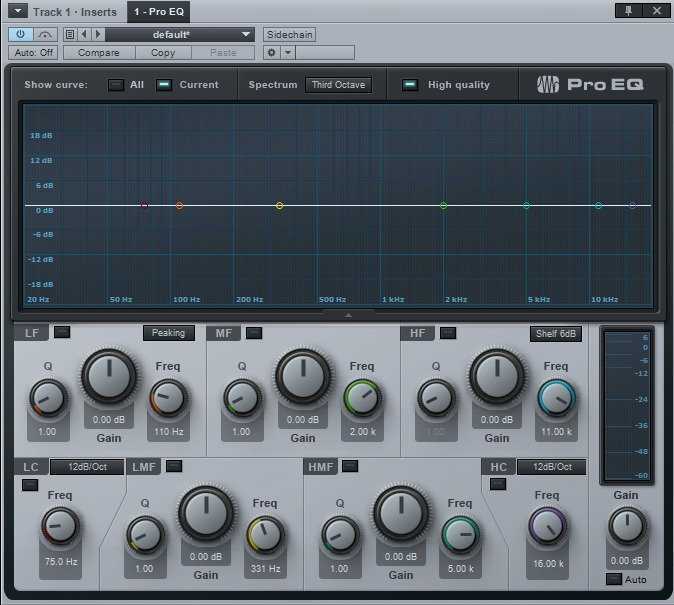Go to previous preset arrow
This screenshot has width=674, height=605.
coord(84,34)
